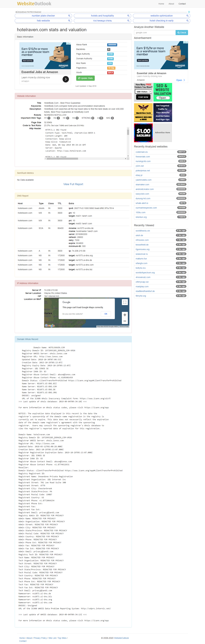The height and width of the screenshot is (644, 205).
Task: Click OK in the Google Maps dialog
Action: (106, 314)
